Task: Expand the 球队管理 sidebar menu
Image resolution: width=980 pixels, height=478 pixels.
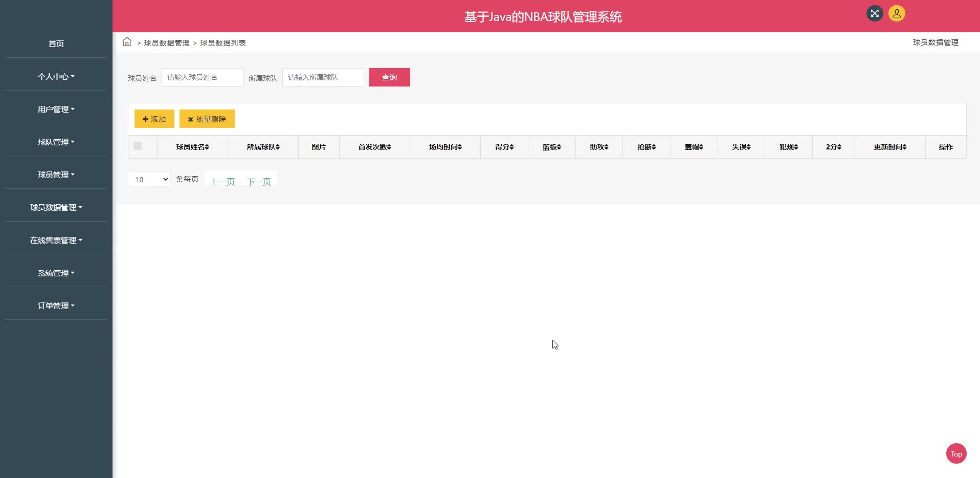Action: (x=56, y=142)
